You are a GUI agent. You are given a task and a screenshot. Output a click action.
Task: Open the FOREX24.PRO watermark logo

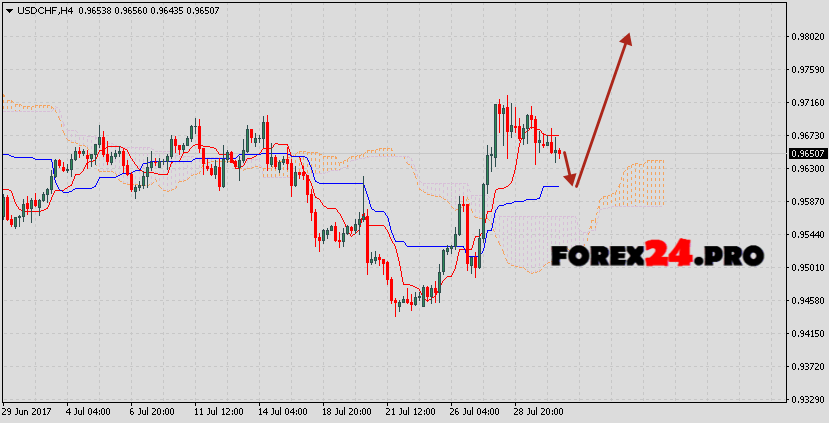(x=657, y=255)
